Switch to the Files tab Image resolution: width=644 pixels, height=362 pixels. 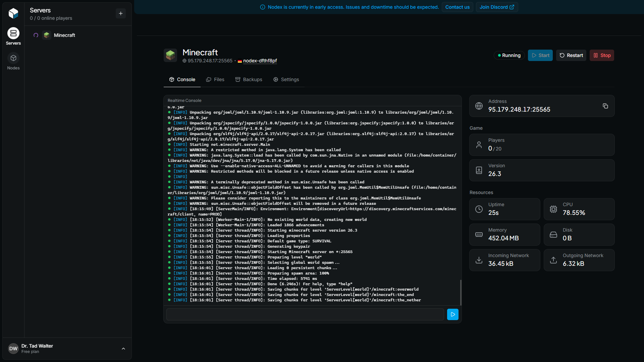(215, 79)
